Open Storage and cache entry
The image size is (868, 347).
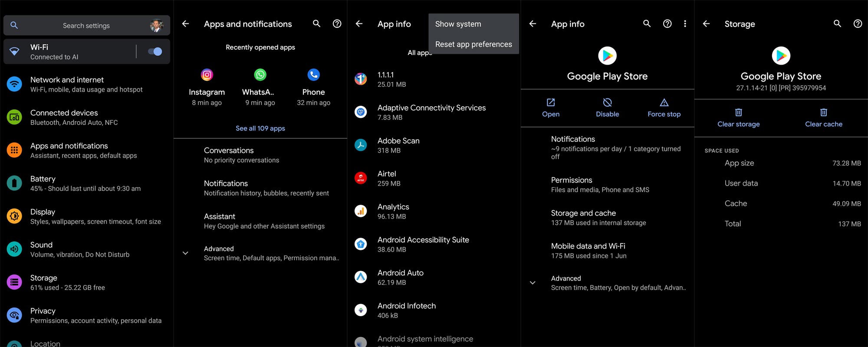pos(608,217)
